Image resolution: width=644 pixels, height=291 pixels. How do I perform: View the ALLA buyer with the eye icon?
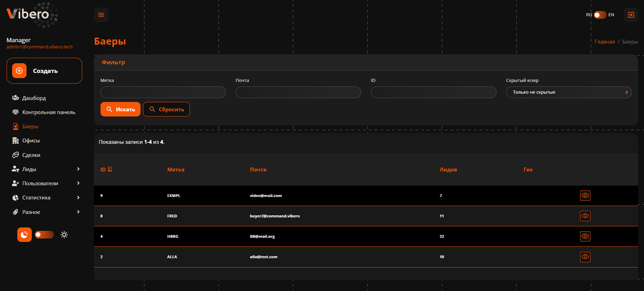tap(585, 257)
